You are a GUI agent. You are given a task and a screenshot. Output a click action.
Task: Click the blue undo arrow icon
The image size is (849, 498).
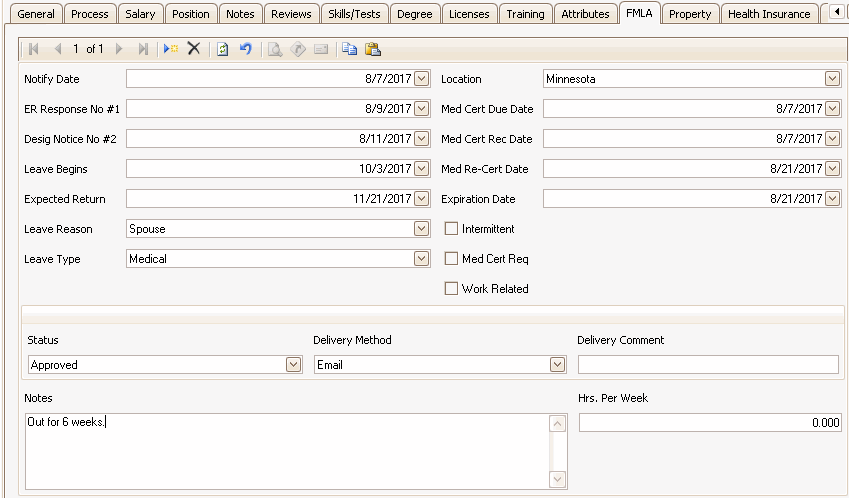pos(245,49)
